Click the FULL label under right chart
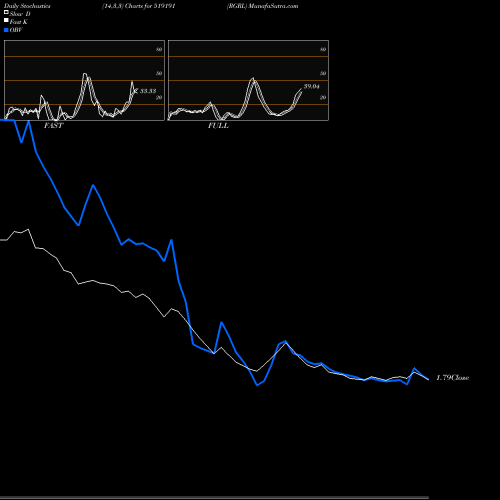The image size is (500, 500). (218, 126)
